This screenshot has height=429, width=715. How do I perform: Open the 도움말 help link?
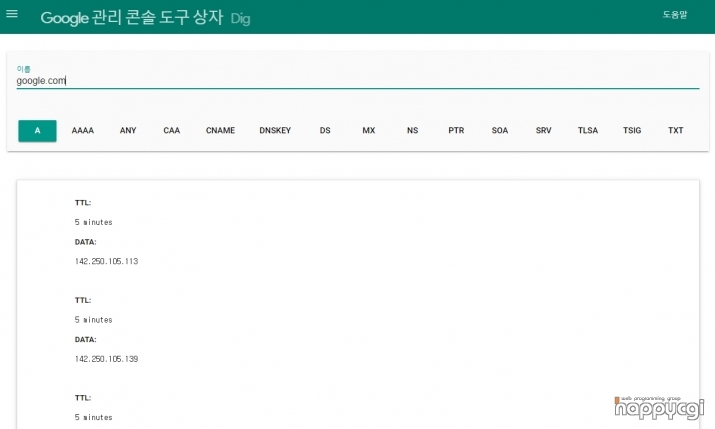pos(675,15)
